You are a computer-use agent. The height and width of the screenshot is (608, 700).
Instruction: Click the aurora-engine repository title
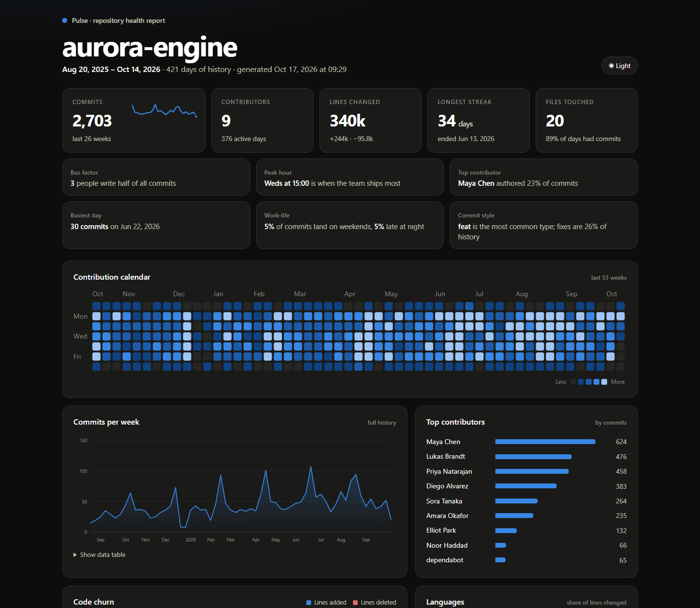150,47
